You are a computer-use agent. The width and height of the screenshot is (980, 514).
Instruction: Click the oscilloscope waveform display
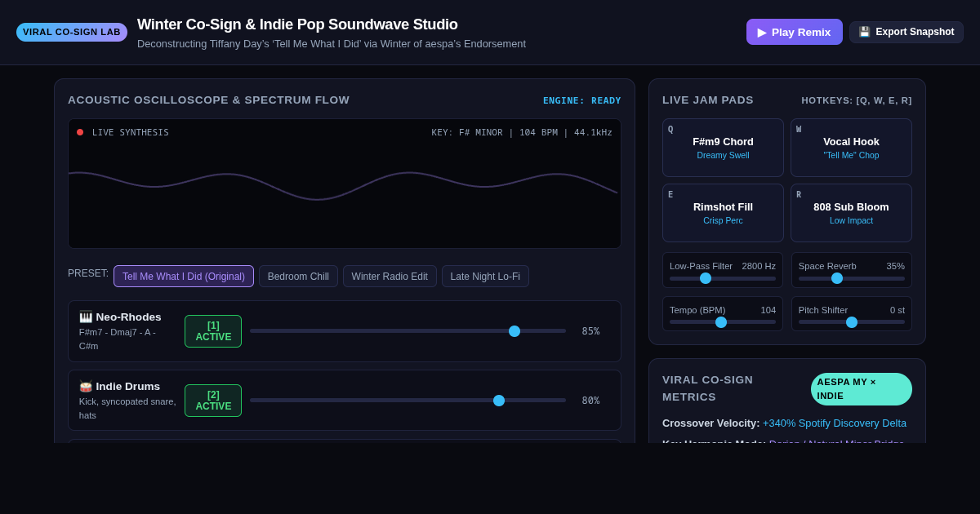coord(345,184)
